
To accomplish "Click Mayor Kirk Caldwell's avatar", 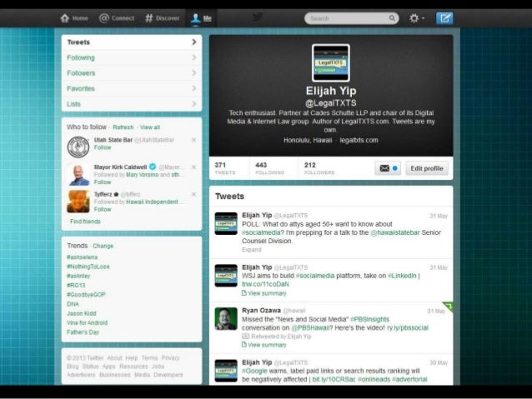I will click(78, 174).
